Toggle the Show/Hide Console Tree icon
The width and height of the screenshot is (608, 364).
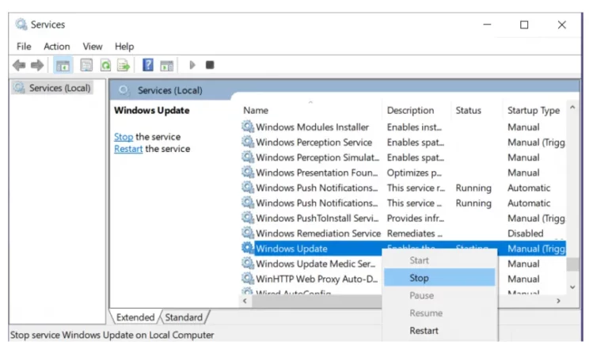63,65
